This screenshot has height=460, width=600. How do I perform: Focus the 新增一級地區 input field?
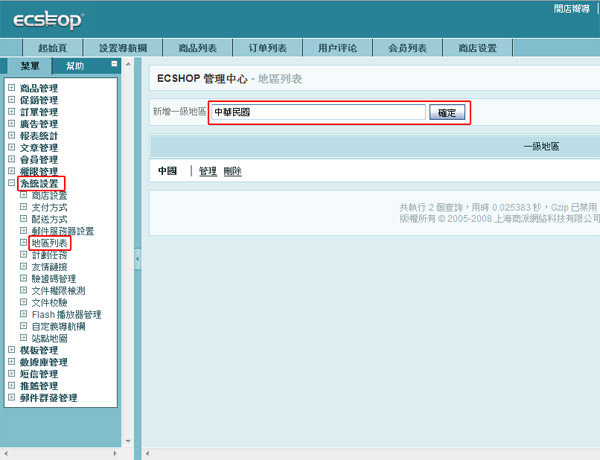pyautogui.click(x=318, y=113)
